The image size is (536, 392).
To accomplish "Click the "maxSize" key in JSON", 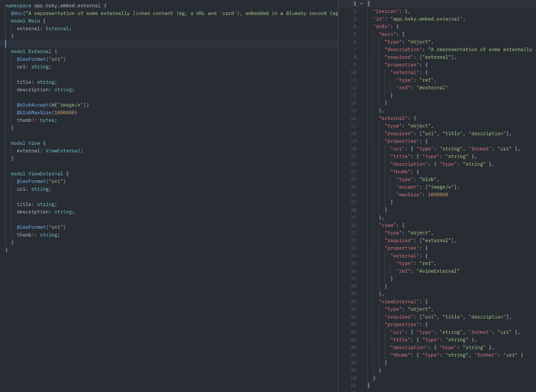I will pos(409,195).
